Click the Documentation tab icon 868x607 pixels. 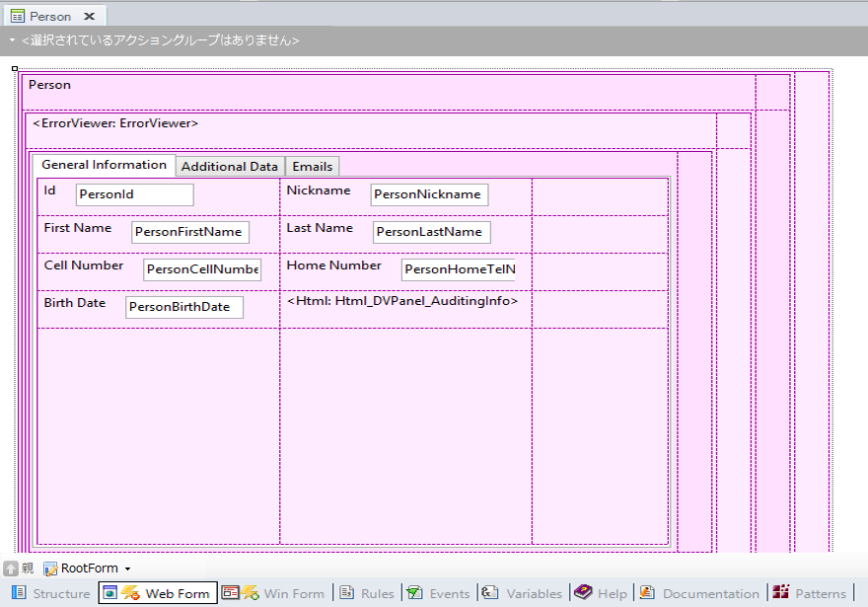pyautogui.click(x=647, y=593)
